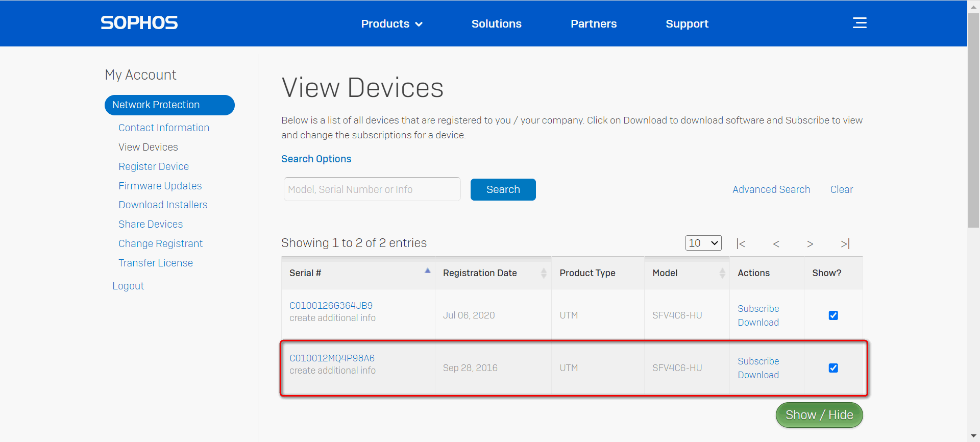
Task: Go to first page of results
Action: pos(741,243)
